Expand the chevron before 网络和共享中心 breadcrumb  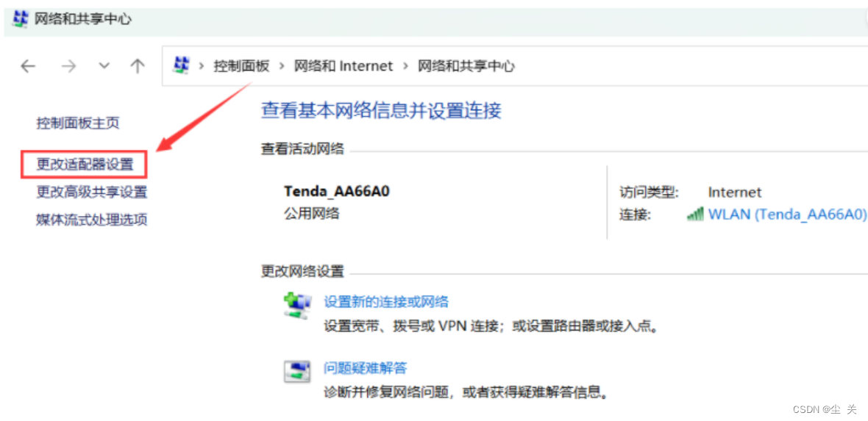pyautogui.click(x=405, y=66)
